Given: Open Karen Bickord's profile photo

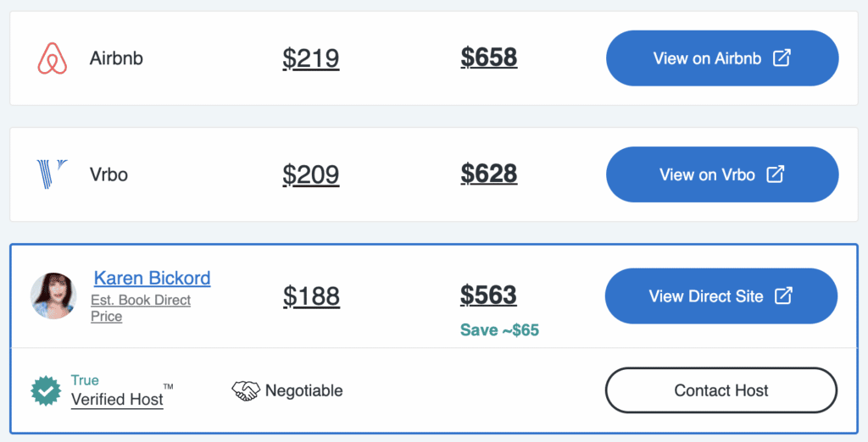Looking at the screenshot, I should point(53,296).
